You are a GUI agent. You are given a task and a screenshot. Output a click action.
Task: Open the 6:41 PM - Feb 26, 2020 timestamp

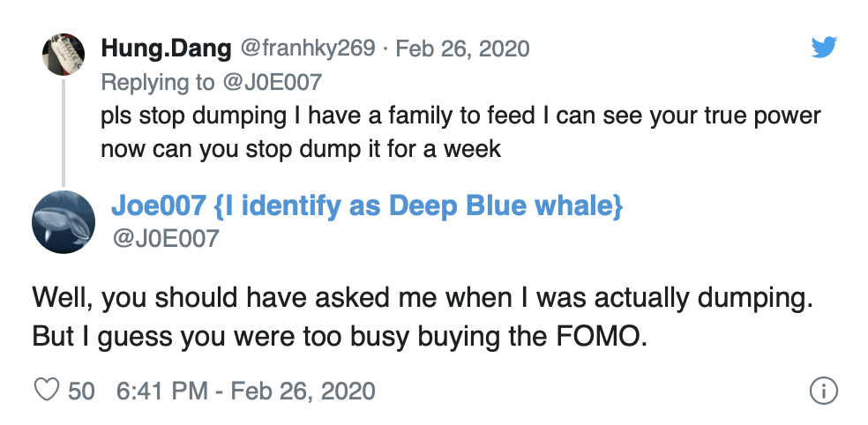tap(246, 391)
